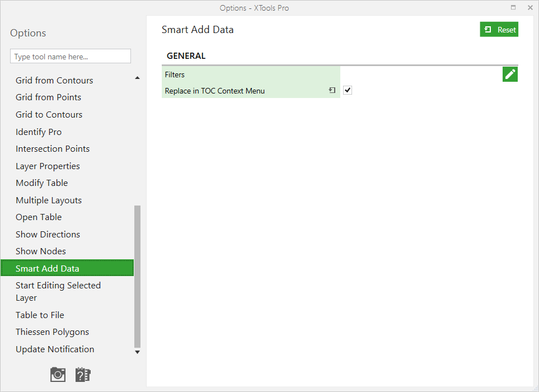Select Identify Pro
The height and width of the screenshot is (392, 539).
(39, 132)
